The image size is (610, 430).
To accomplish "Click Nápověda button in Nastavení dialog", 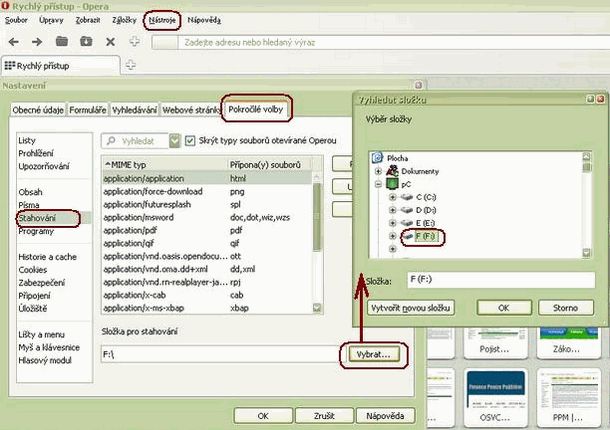I will coord(385,416).
